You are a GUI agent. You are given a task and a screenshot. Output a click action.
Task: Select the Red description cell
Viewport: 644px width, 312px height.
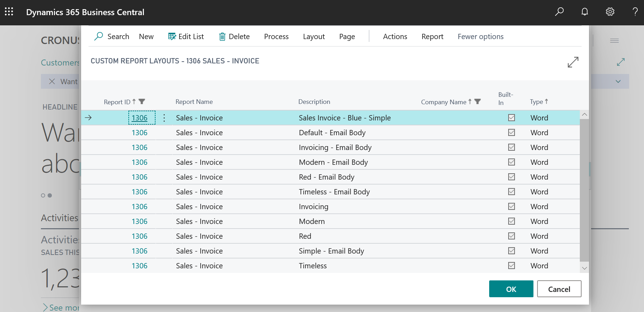click(x=305, y=236)
